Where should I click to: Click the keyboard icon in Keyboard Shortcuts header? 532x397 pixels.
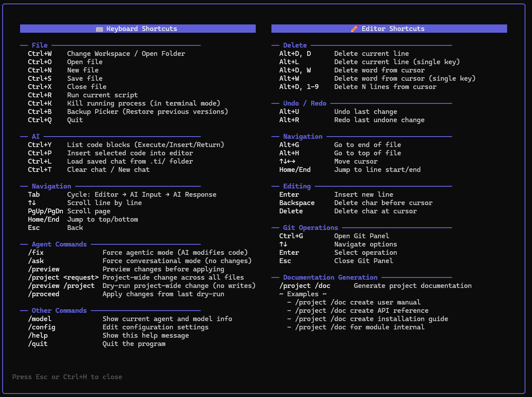point(100,28)
